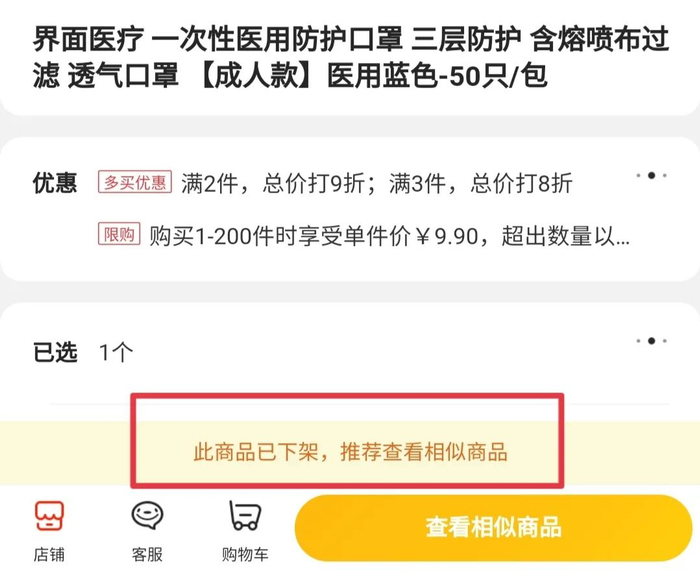The width and height of the screenshot is (700, 571).
Task: Click the 查看相似商品 yellow button
Action: tap(493, 527)
